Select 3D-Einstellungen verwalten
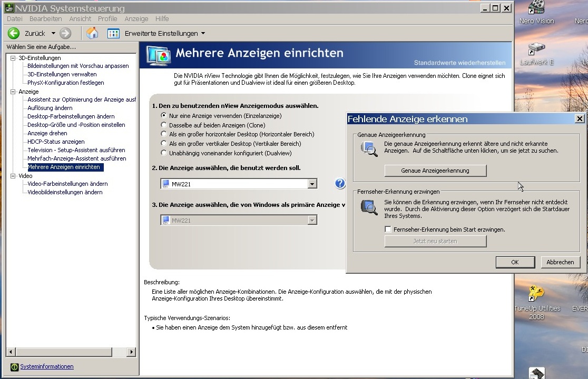 click(x=62, y=74)
